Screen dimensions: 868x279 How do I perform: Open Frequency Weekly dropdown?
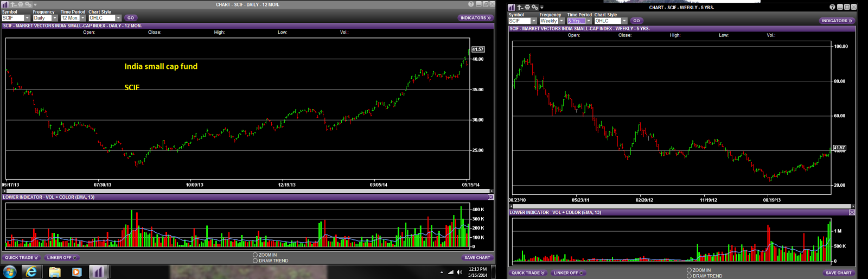(561, 21)
